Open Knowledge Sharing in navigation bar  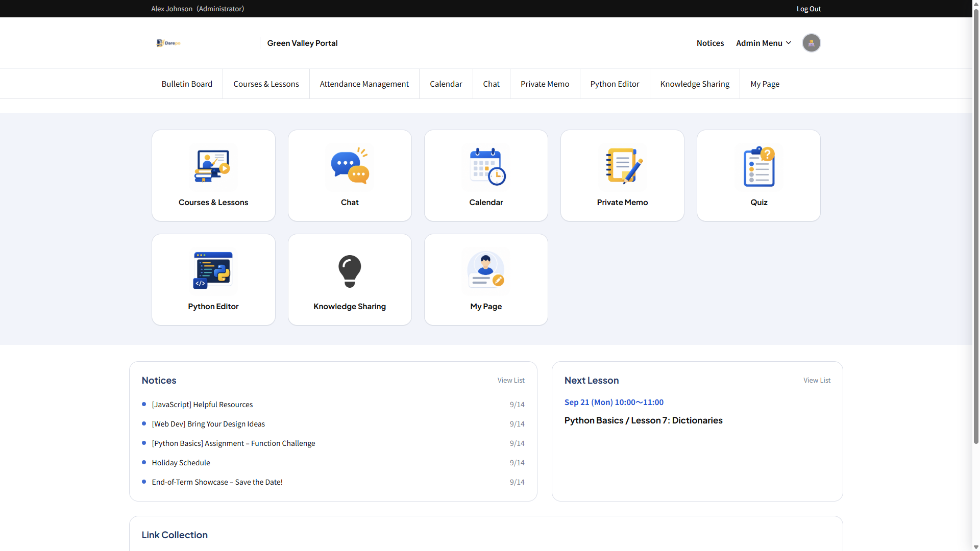click(695, 84)
